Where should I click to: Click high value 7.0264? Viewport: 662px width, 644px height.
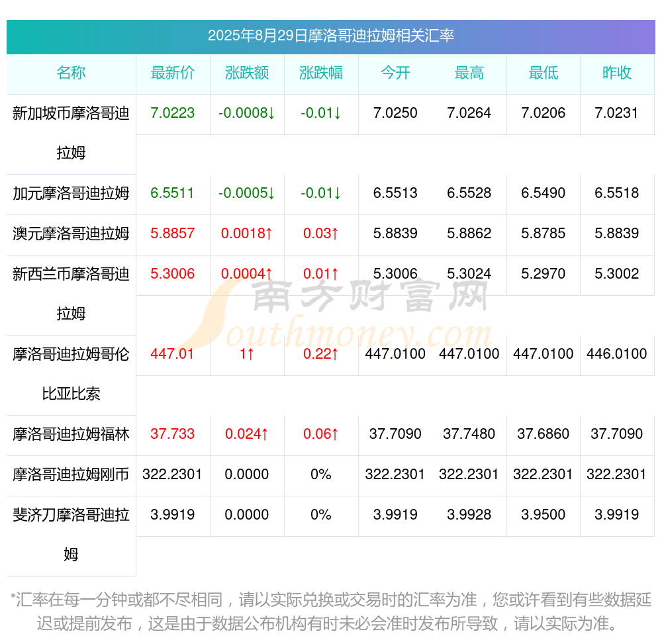[469, 113]
